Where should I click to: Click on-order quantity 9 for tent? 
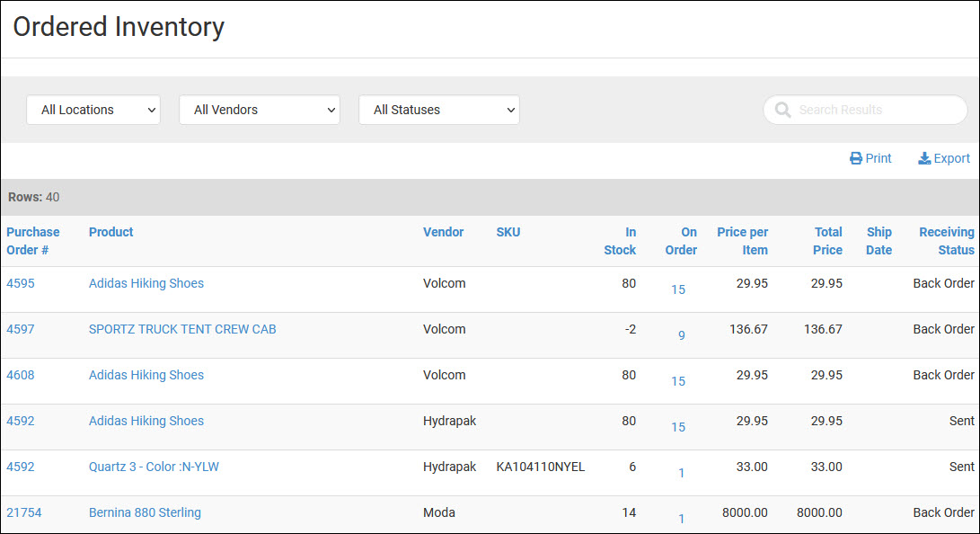(681, 335)
